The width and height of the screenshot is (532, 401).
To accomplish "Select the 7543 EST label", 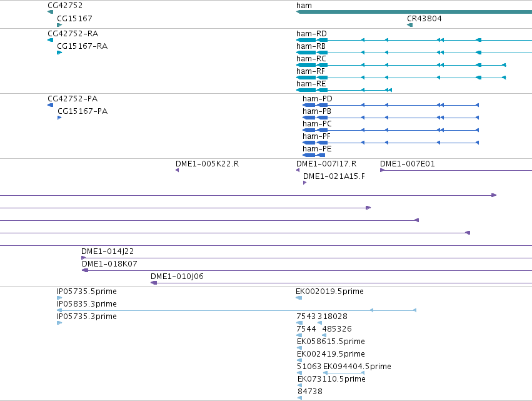I will click(306, 317).
